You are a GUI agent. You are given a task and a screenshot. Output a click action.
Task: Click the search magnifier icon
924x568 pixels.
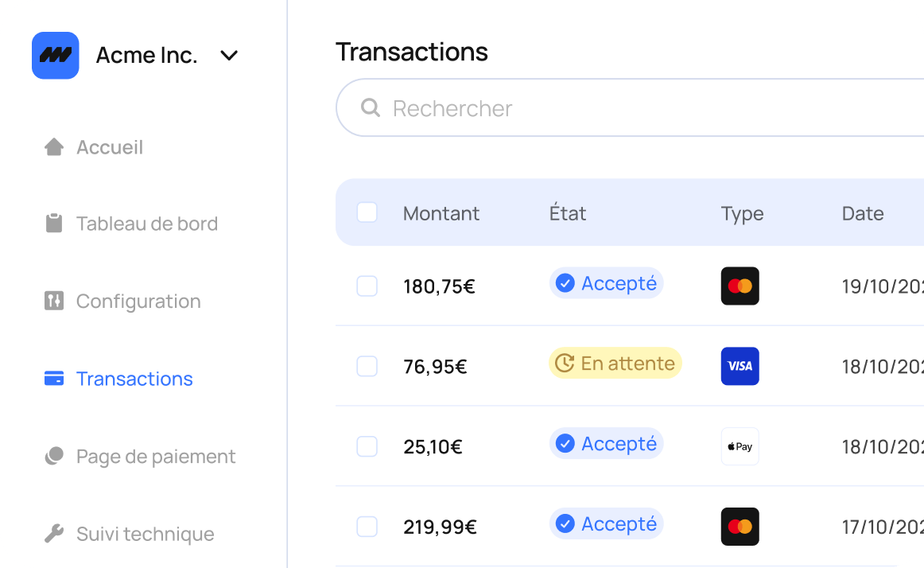tap(370, 108)
